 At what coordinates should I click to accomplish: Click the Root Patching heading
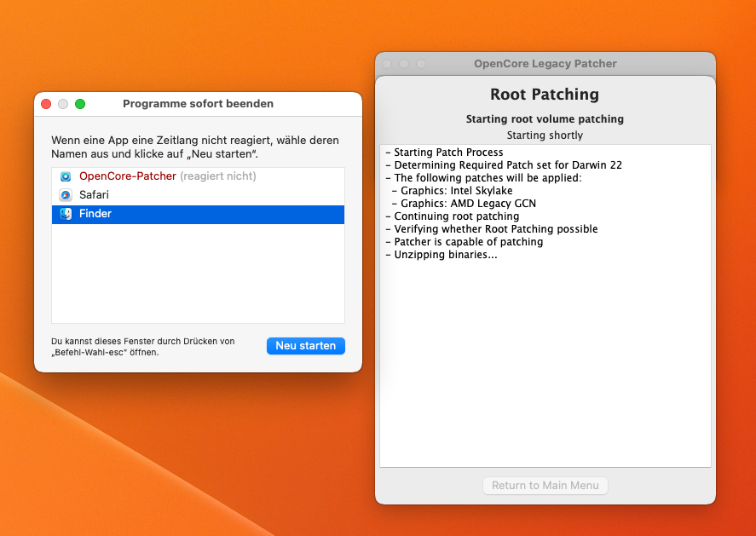tap(545, 95)
